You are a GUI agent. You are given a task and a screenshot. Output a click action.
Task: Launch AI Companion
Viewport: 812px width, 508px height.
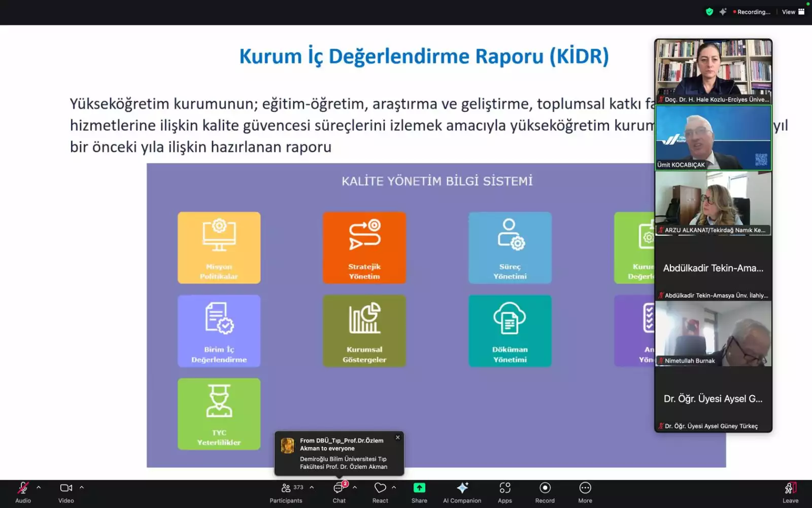462,488
